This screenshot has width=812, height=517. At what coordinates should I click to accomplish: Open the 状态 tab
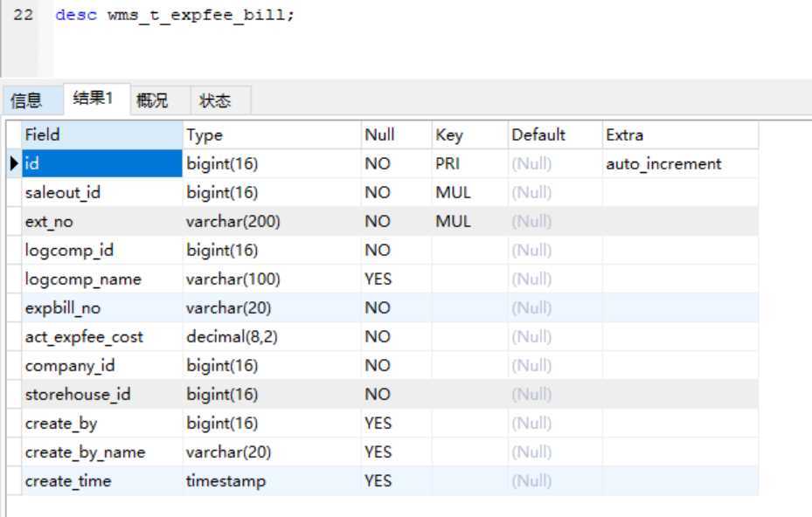click(220, 100)
